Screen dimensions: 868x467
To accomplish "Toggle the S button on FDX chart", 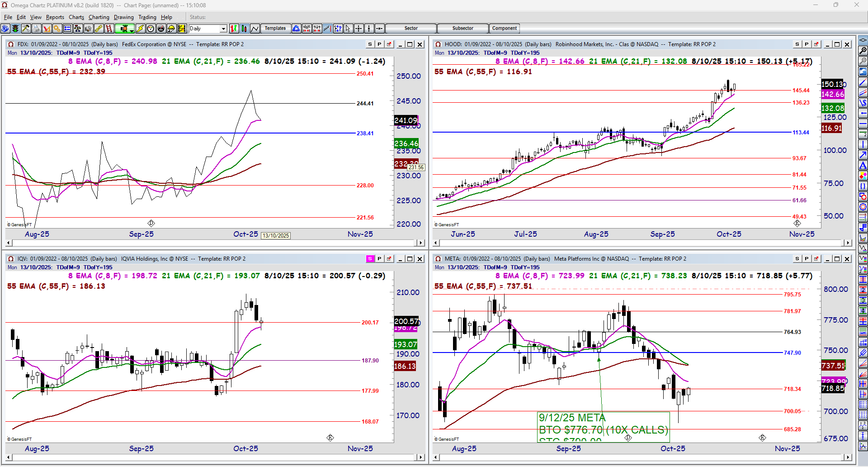I will (x=370, y=44).
